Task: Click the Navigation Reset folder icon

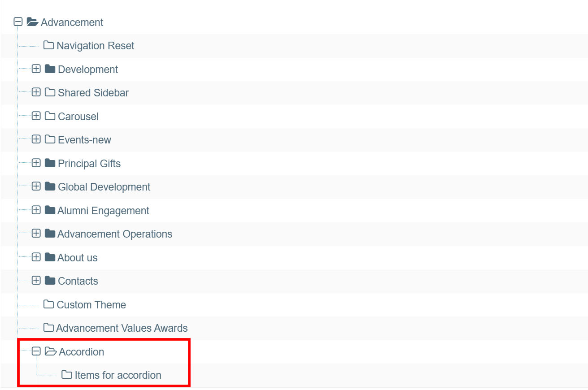Action: click(48, 45)
